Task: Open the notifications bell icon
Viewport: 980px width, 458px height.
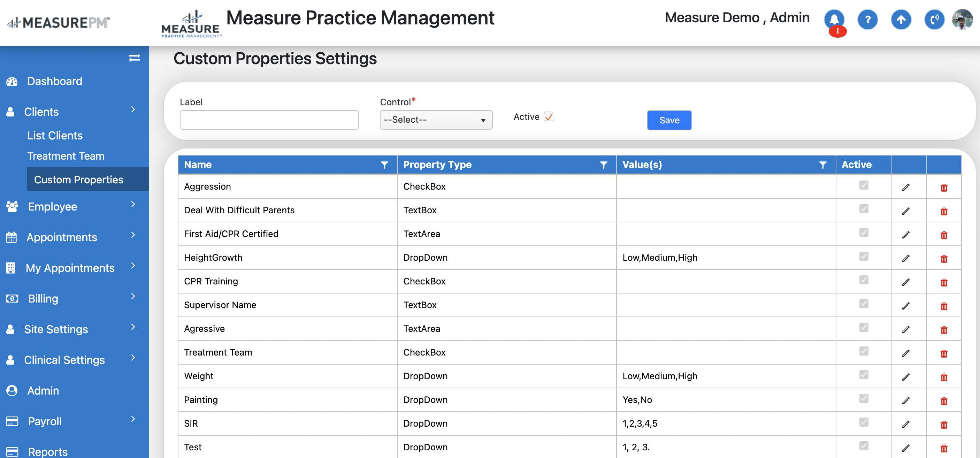Action: click(834, 19)
